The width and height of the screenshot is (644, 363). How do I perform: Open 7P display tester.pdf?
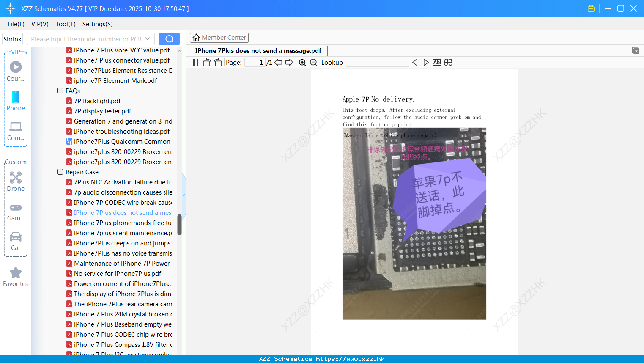click(x=102, y=111)
